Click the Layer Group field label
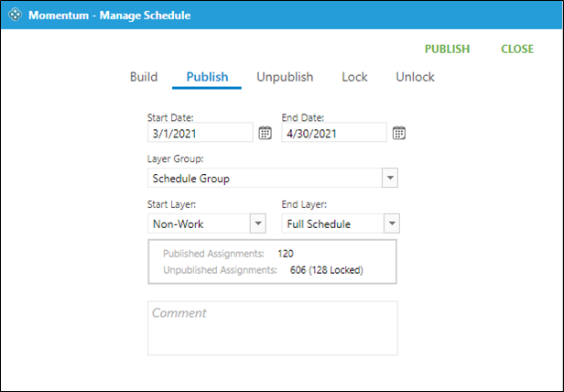The width and height of the screenshot is (564, 392). coord(174,159)
